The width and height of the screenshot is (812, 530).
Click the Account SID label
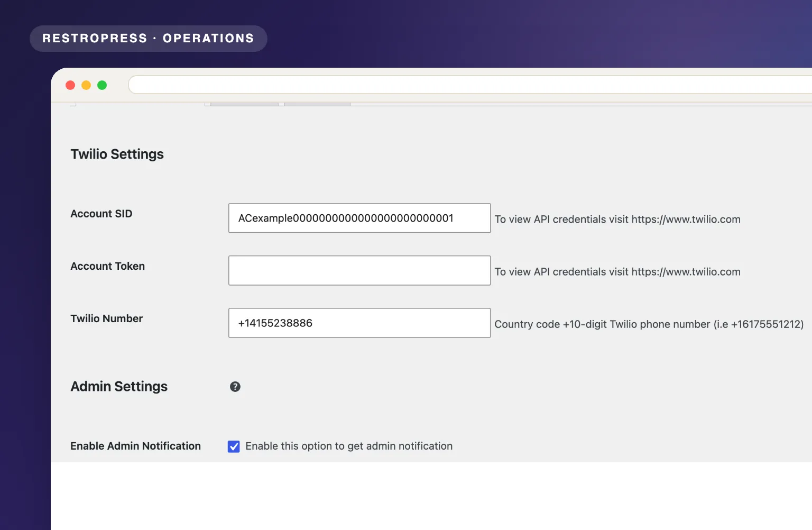click(x=101, y=214)
